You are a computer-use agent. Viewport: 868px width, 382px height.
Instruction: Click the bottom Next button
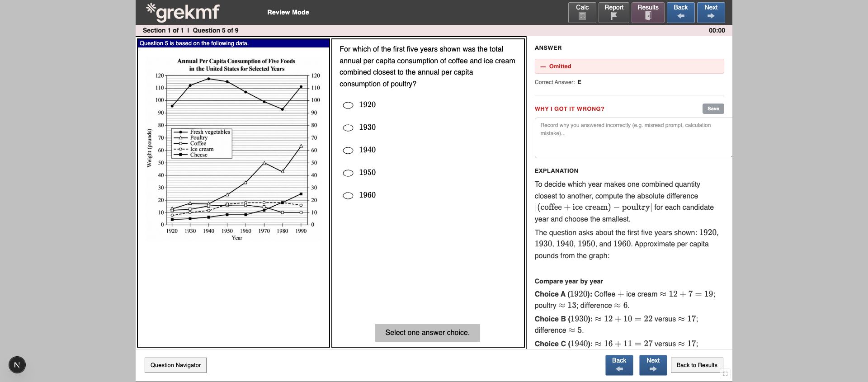(x=653, y=365)
